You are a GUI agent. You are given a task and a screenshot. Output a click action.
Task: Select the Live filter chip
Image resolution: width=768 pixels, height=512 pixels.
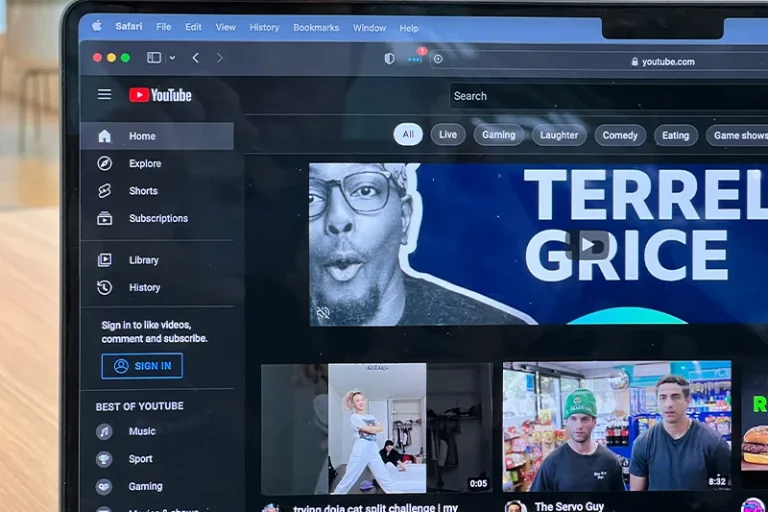pyautogui.click(x=448, y=135)
